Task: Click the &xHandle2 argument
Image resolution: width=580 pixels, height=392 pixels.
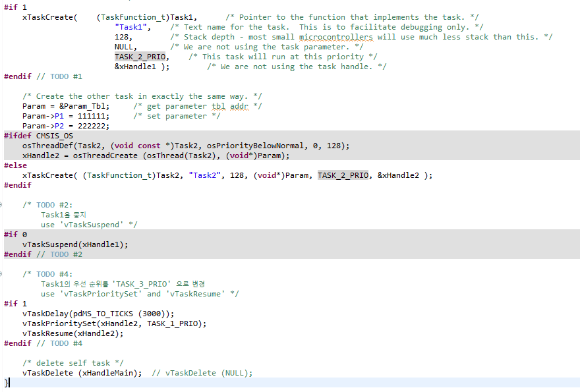Action: click(x=398, y=175)
